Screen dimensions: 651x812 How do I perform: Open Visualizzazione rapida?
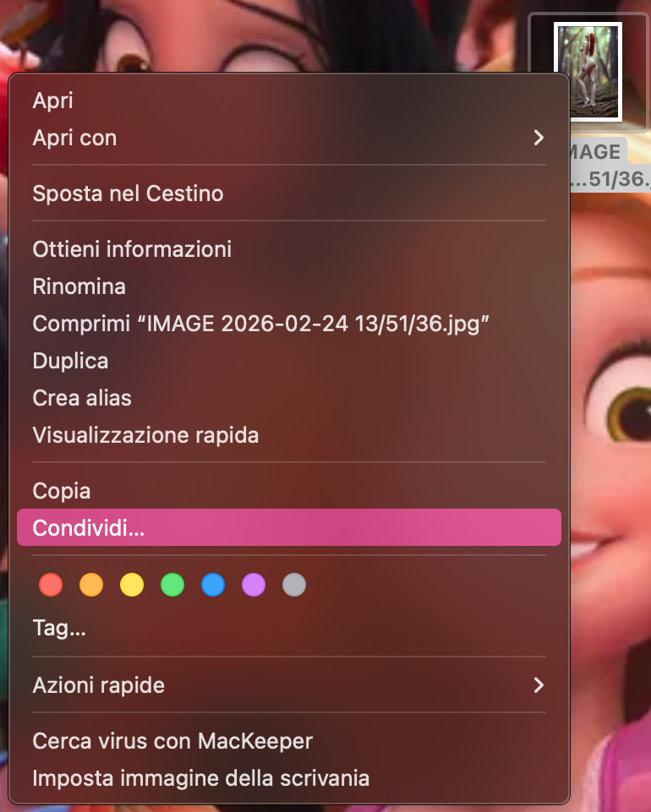288,435
